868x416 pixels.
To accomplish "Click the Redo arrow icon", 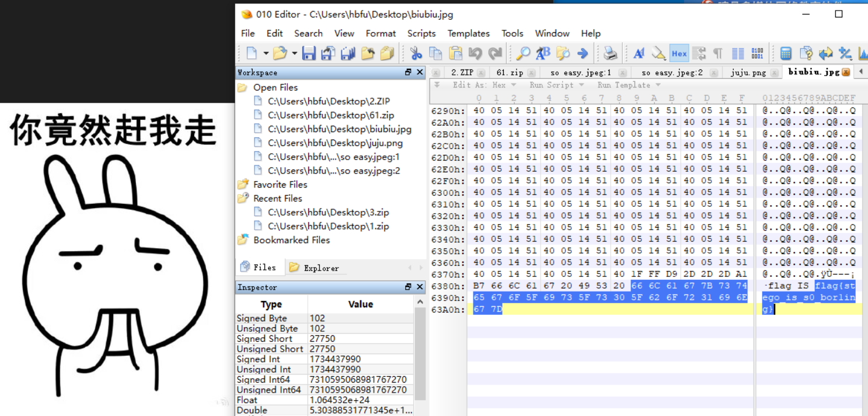I will (495, 54).
